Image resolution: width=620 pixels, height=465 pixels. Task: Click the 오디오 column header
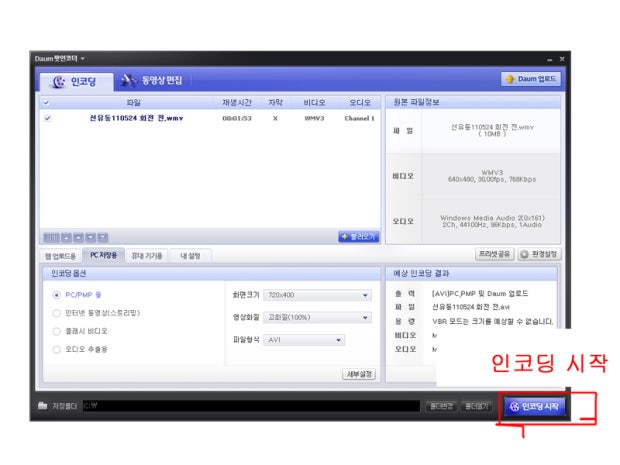coord(359,103)
